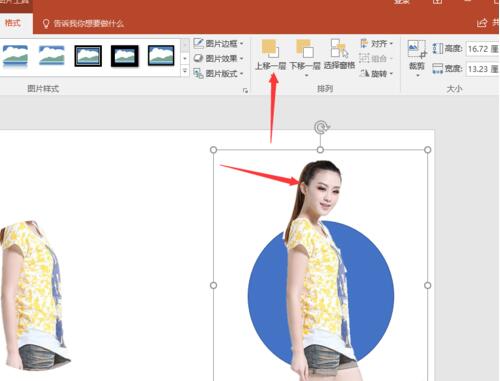Click the 上移一层 bring forward icon
The image size is (500, 381).
[270, 49]
